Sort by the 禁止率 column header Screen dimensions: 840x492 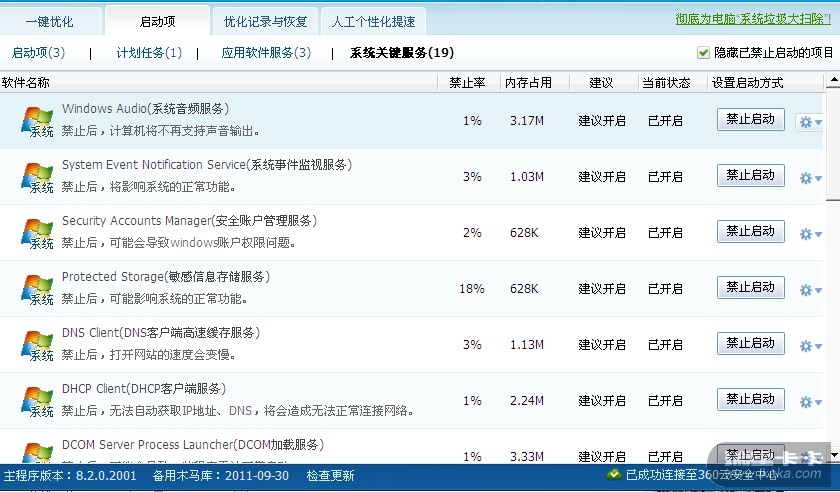pyautogui.click(x=468, y=83)
